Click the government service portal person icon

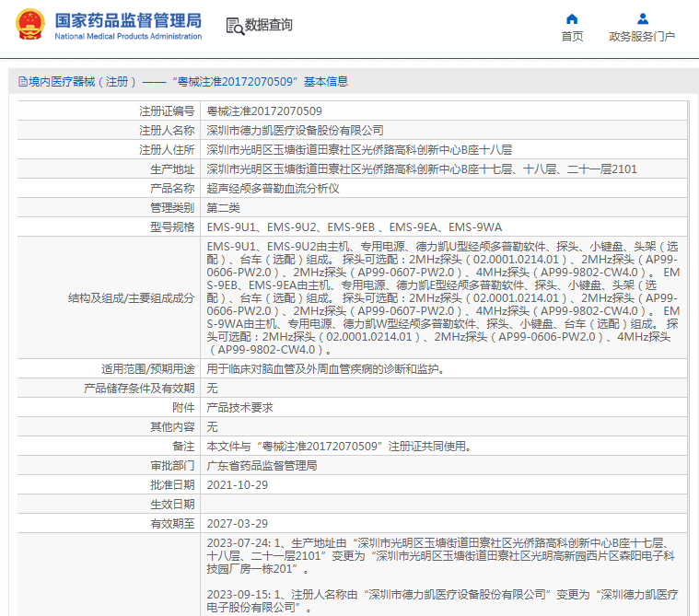[x=642, y=18]
